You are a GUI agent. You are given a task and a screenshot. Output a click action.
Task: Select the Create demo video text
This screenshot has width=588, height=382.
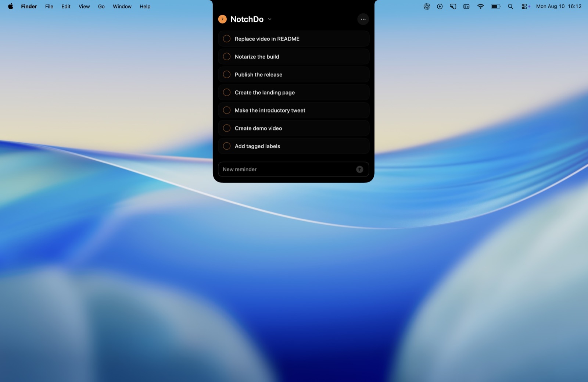[258, 128]
